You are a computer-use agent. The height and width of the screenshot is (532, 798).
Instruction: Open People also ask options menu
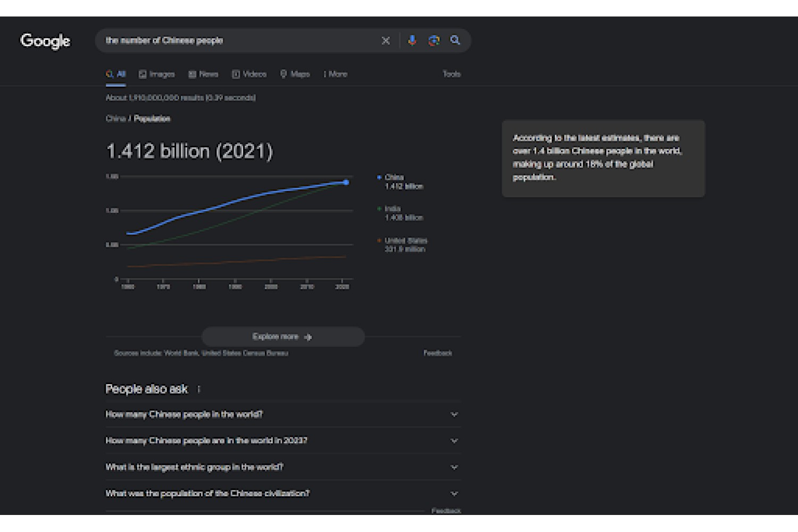199,389
